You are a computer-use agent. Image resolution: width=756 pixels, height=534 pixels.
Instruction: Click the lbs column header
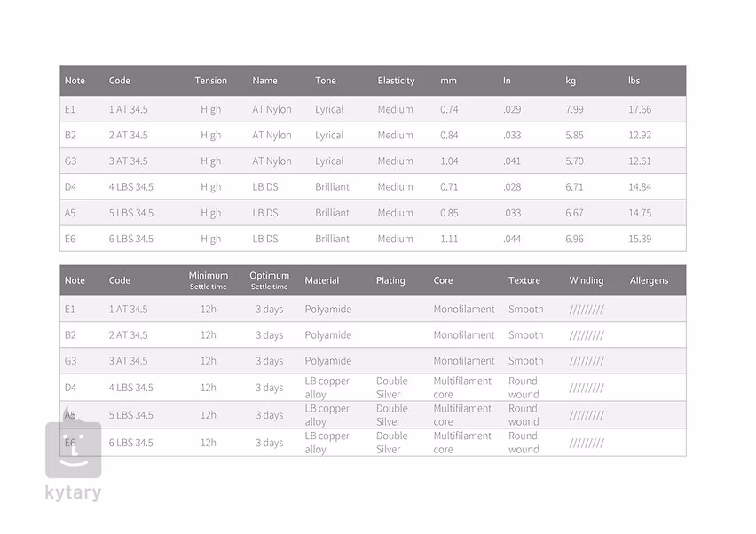point(634,81)
